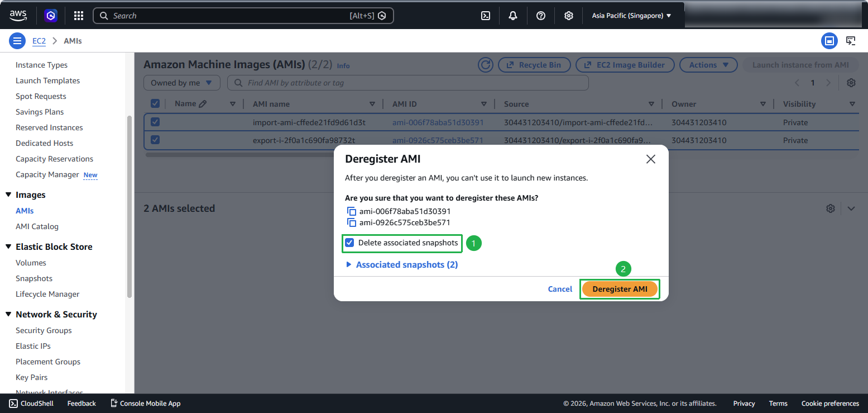Open Instance Types in the sidebar
The height and width of the screenshot is (413, 868).
[41, 65]
